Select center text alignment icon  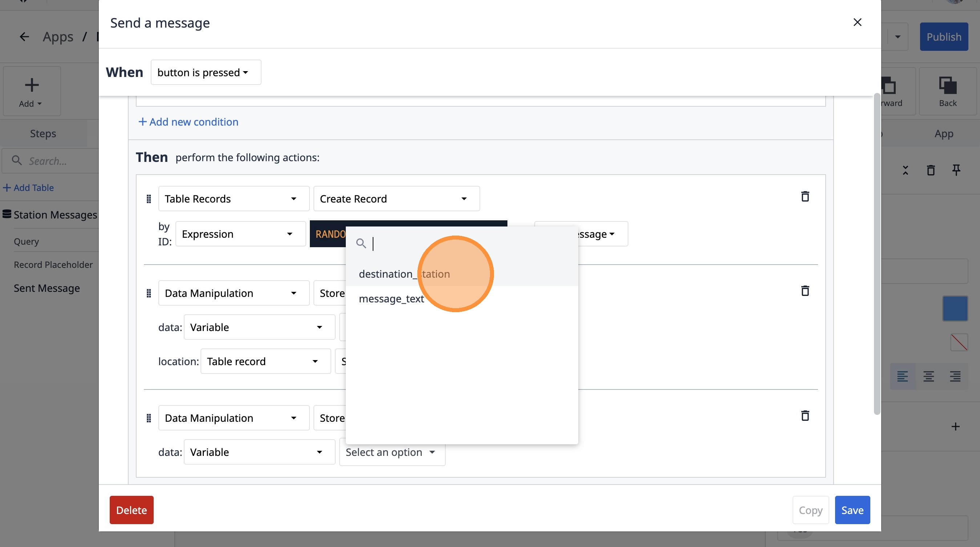pos(928,376)
